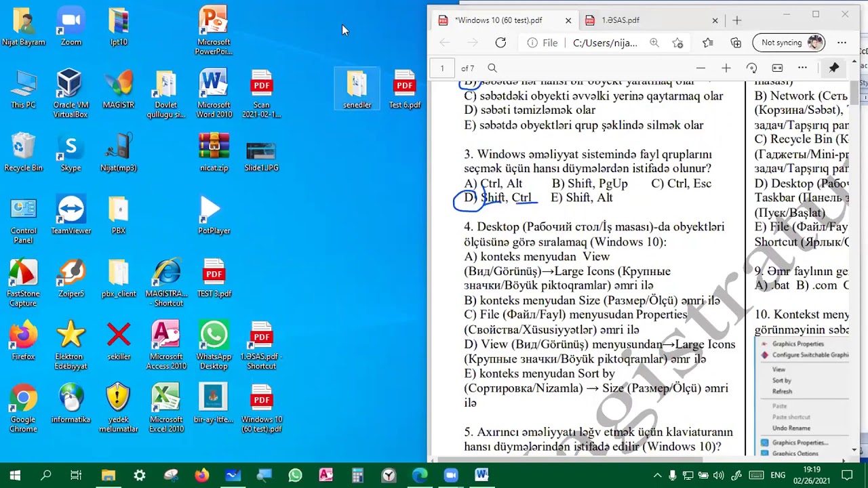Edit the PDF page number field
This screenshot has height=488, width=868.
point(442,68)
